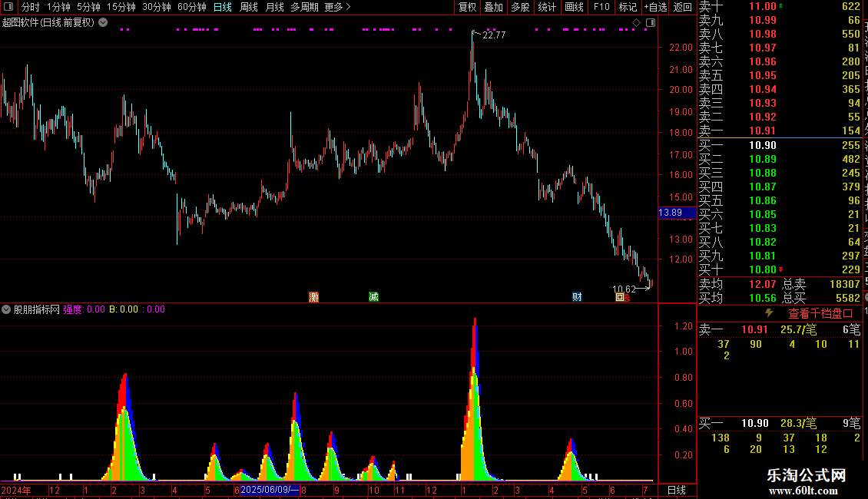Switch to 周线 weekly chart

[x=249, y=7]
